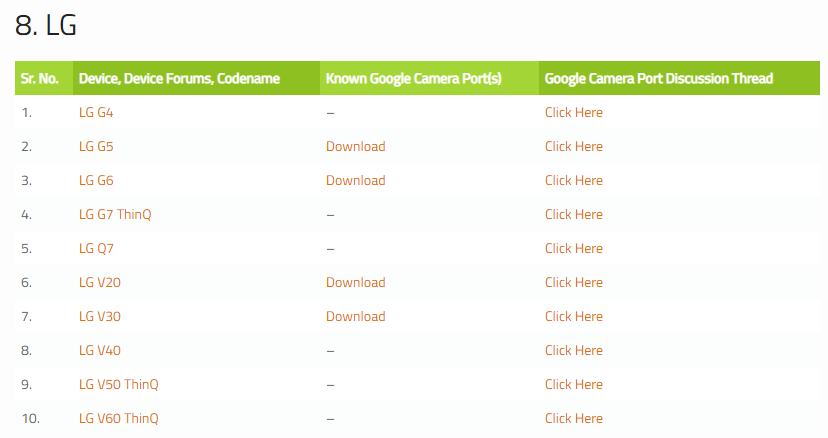This screenshot has height=438, width=828.
Task: Open the LG Q7 device link
Action: point(96,248)
